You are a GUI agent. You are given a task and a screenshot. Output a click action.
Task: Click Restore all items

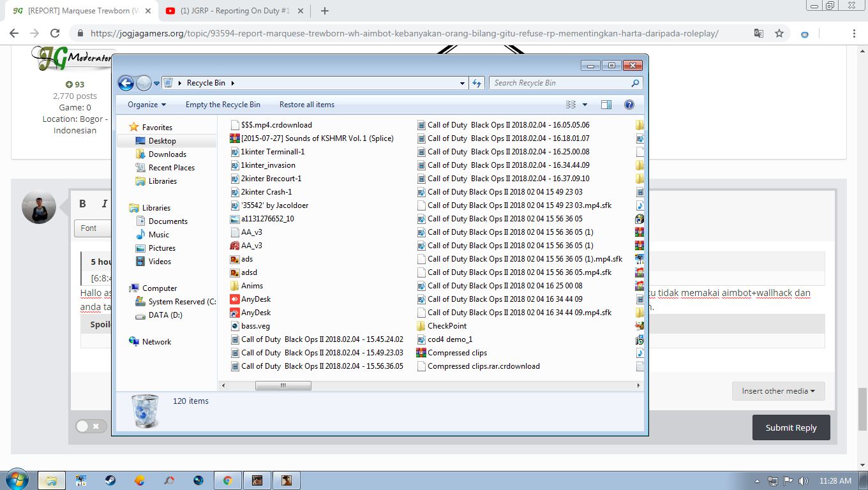click(x=307, y=105)
